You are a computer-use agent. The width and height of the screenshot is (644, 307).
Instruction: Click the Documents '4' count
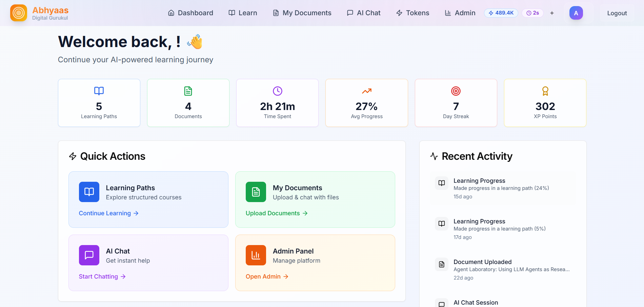click(x=188, y=106)
